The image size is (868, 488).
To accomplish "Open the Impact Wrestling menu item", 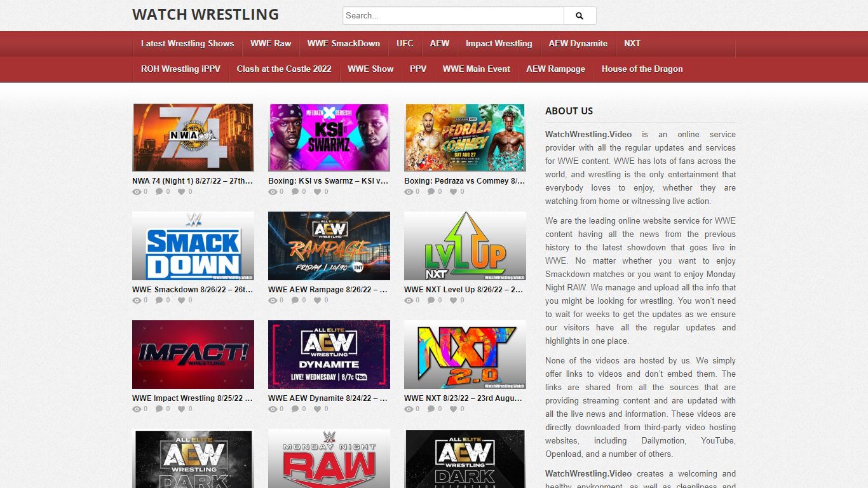I will pyautogui.click(x=499, y=44).
